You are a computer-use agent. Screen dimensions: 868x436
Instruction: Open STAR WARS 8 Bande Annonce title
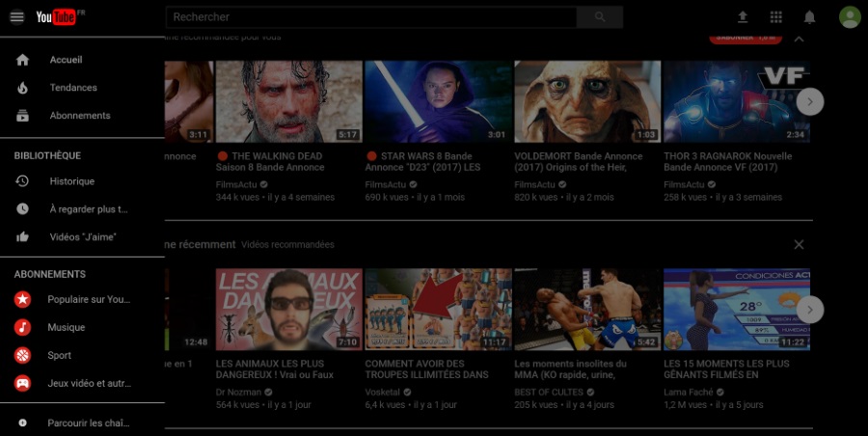pos(423,161)
